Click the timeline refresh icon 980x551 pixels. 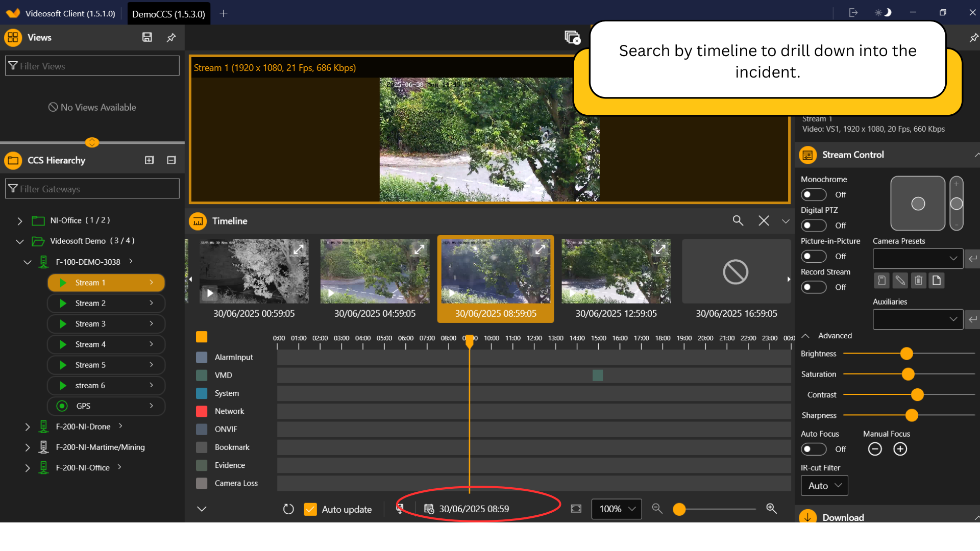[x=288, y=509]
